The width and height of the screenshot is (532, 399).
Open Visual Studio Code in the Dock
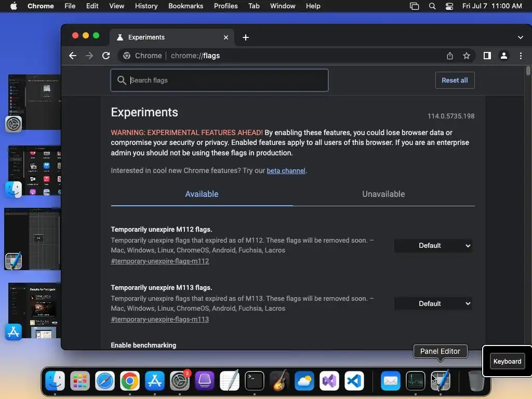[354, 381]
